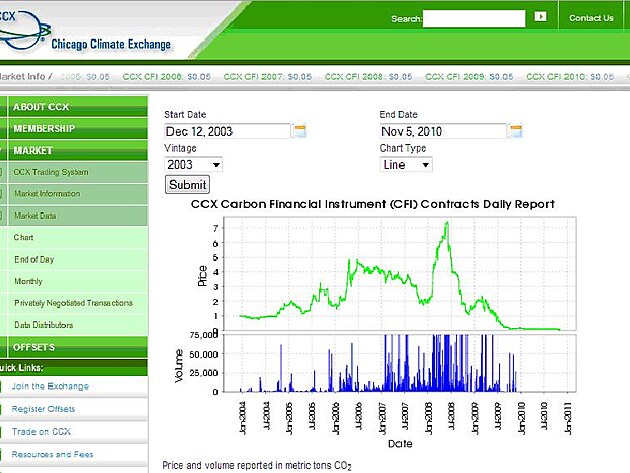Image resolution: width=630 pixels, height=473 pixels.
Task: Click the Submit button
Action: tap(187, 185)
